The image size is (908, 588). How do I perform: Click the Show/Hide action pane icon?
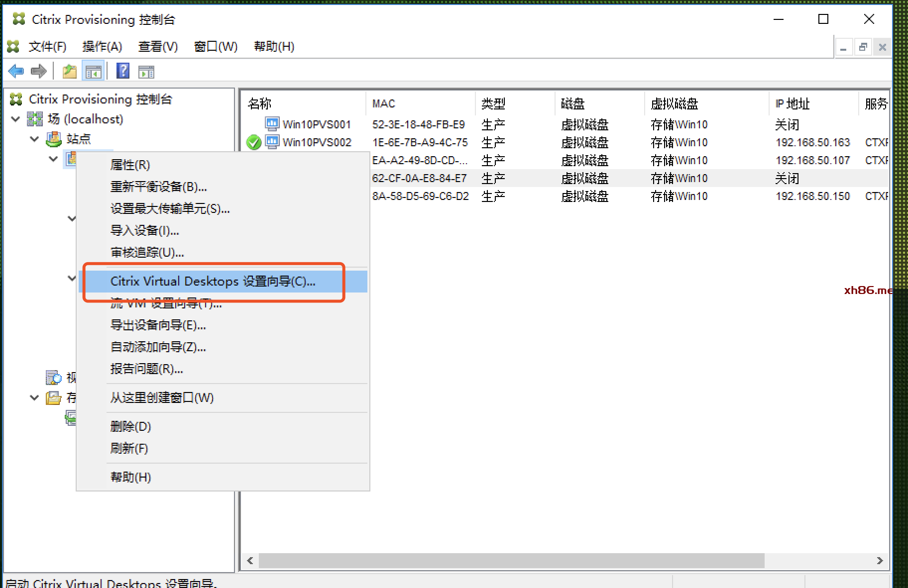coord(146,72)
